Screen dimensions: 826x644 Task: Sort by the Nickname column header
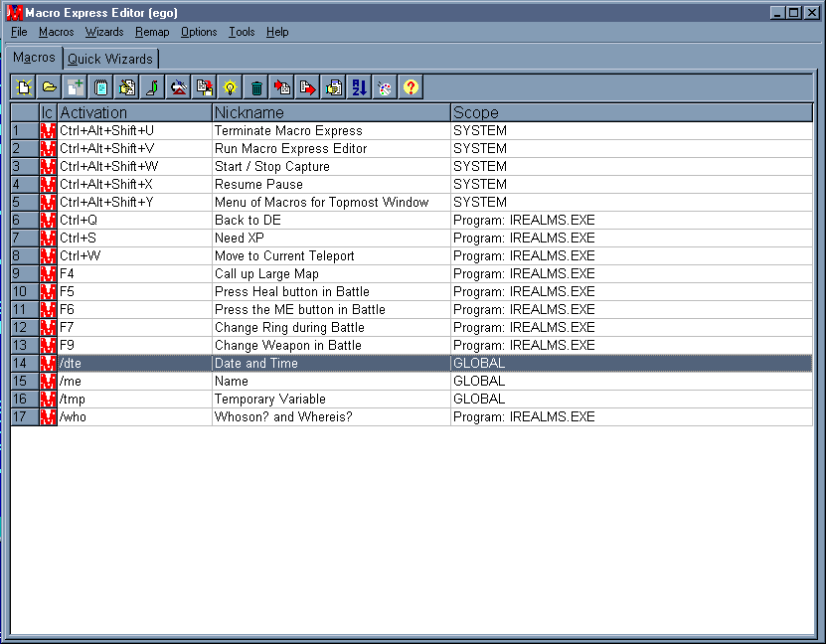click(331, 112)
